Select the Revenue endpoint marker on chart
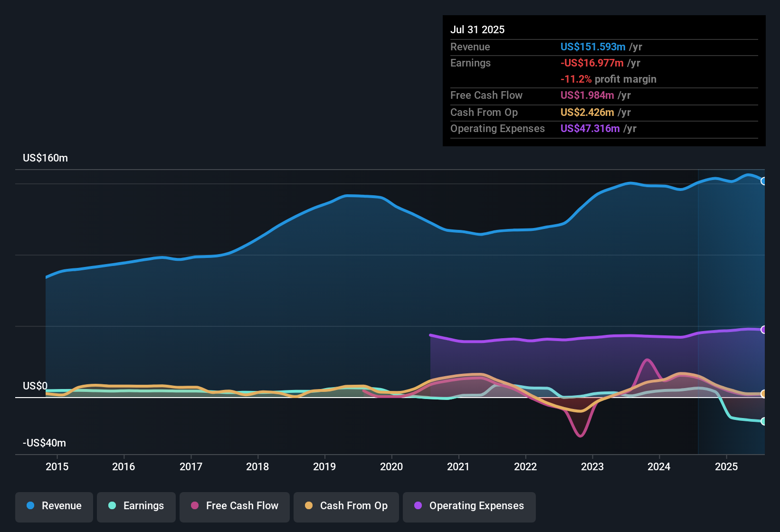780x532 pixels. tap(763, 181)
